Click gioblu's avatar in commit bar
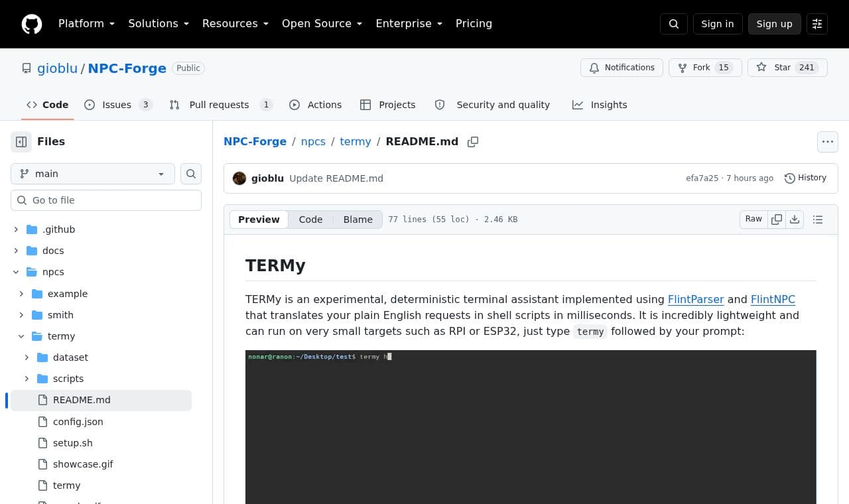This screenshot has height=504, width=849. point(239,178)
